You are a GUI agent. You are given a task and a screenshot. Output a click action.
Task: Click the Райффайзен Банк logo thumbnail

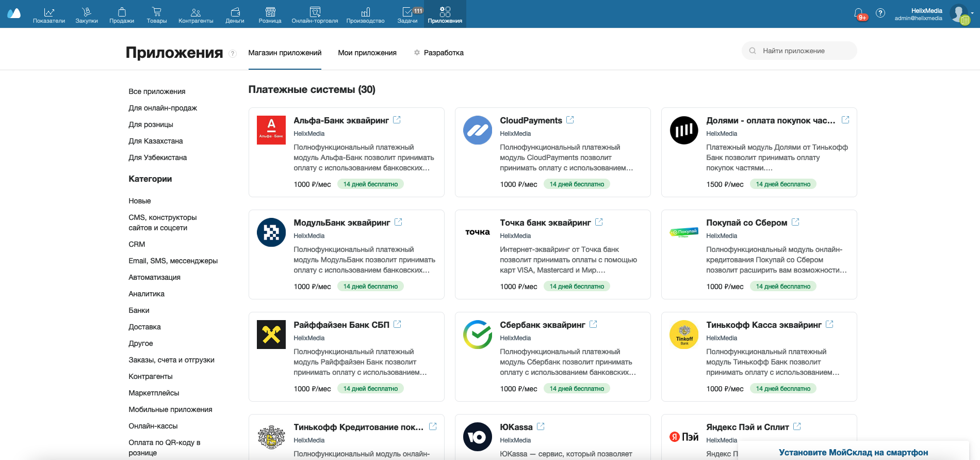(x=271, y=335)
